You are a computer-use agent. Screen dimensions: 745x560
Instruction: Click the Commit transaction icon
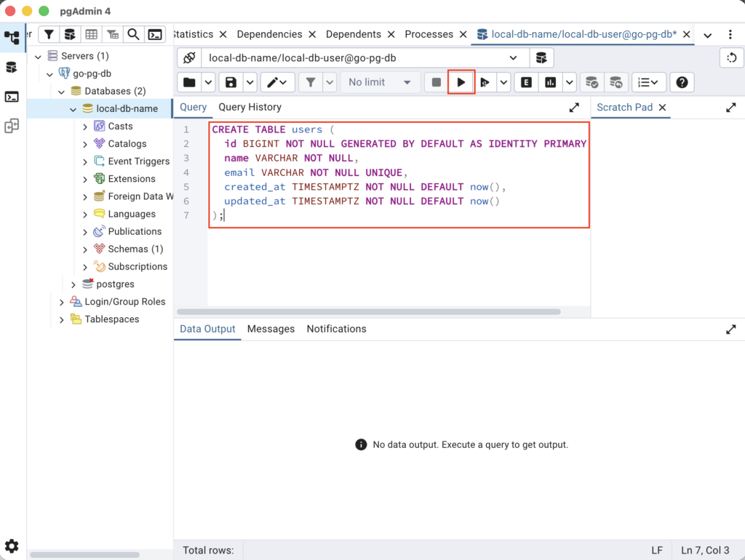point(592,82)
